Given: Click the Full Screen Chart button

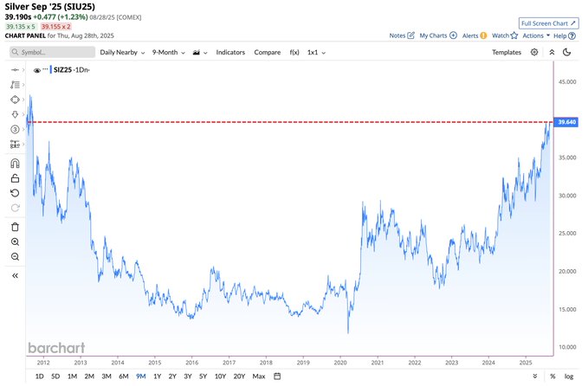Looking at the screenshot, I should pyautogui.click(x=549, y=23).
